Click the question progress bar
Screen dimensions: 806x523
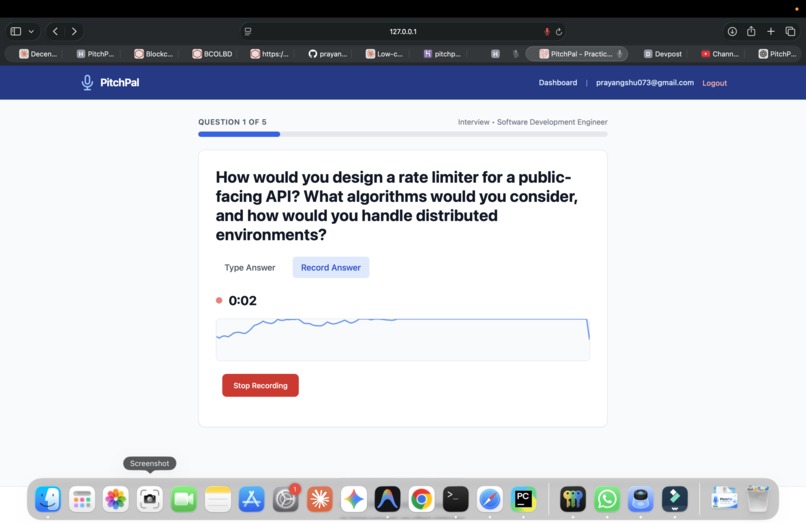(403, 134)
